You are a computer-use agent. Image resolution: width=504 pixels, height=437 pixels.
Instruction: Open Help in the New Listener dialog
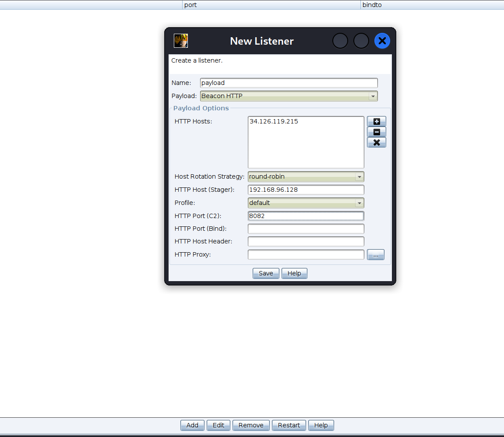tap(294, 273)
